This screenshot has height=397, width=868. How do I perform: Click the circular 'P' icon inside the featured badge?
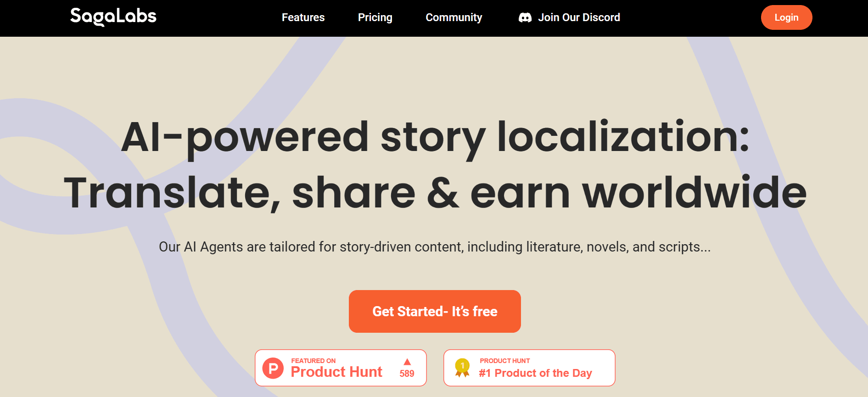(x=273, y=368)
